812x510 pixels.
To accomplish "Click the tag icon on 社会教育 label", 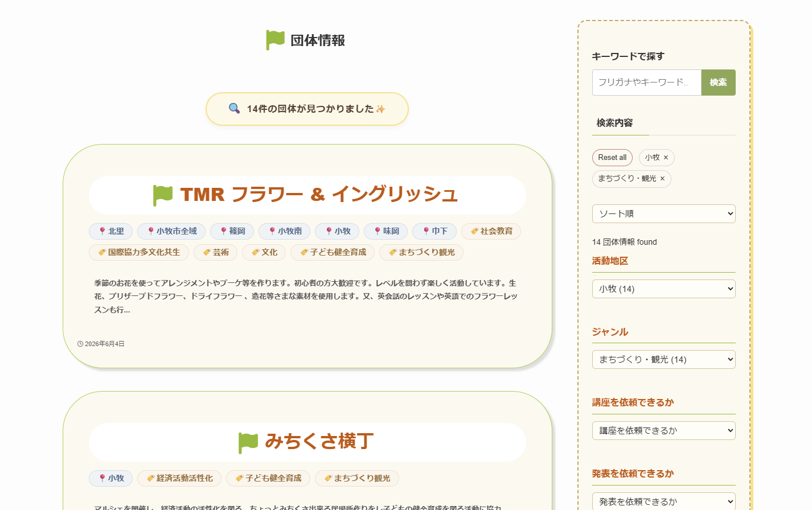I will [474, 231].
